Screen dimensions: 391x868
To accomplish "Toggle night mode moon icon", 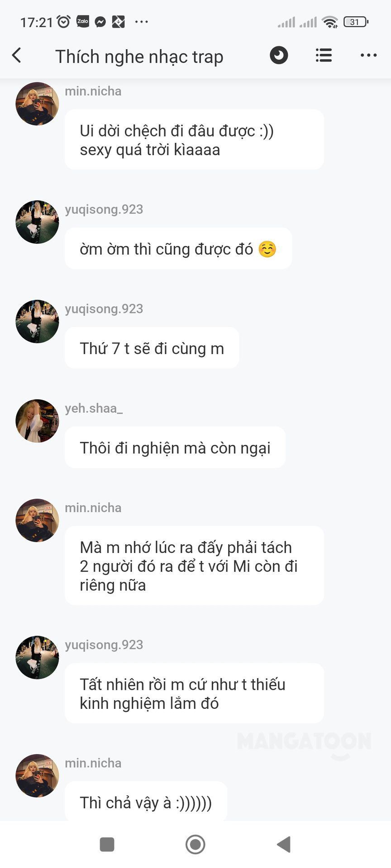I will pos(279,56).
